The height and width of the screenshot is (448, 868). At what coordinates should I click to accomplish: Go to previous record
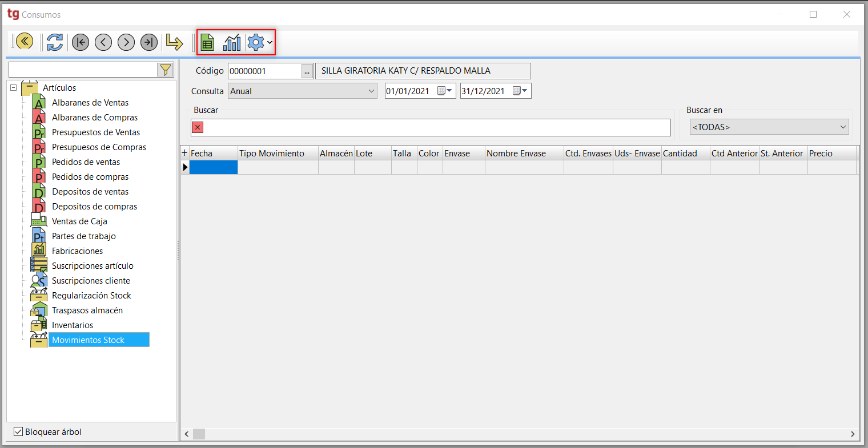tap(103, 42)
